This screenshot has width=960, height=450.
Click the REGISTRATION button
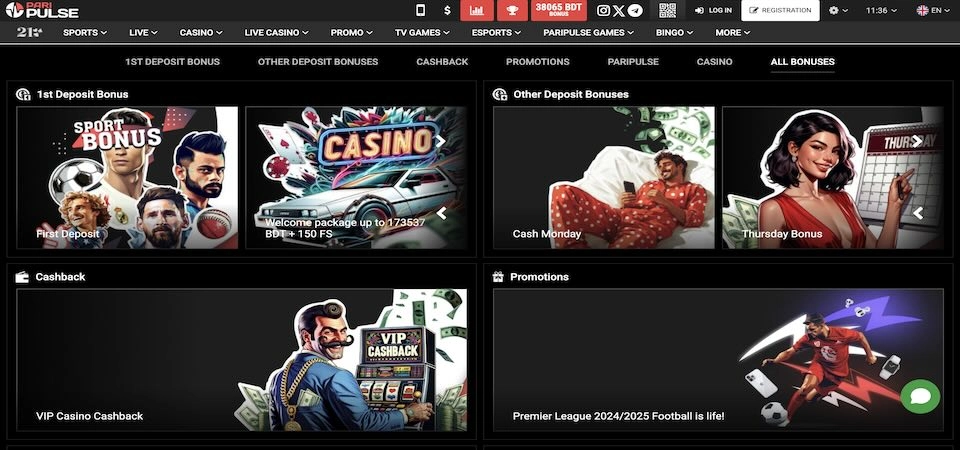coord(780,10)
